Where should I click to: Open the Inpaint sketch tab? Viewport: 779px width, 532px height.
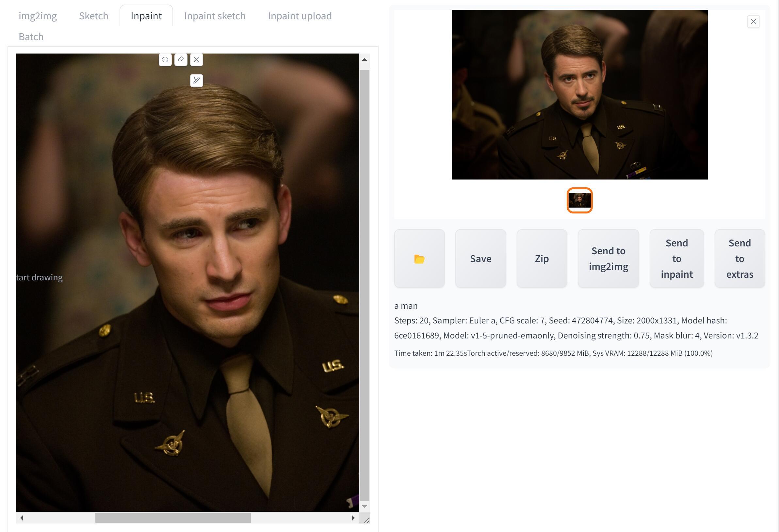pyautogui.click(x=215, y=16)
